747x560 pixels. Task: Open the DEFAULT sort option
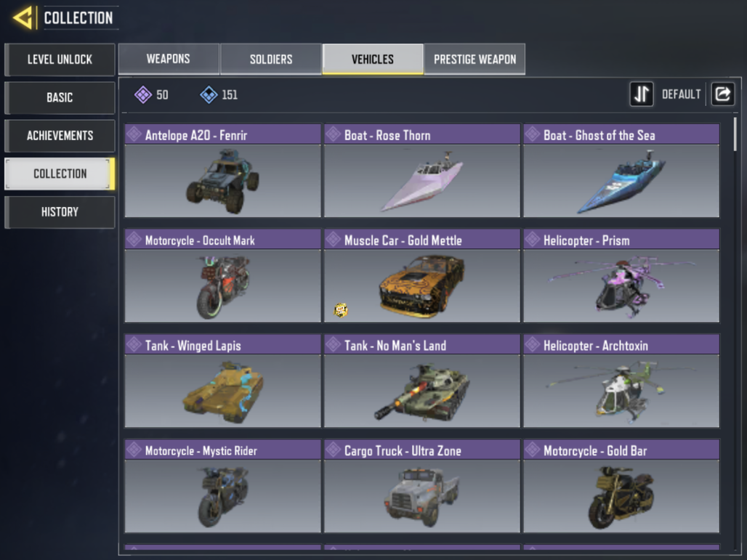tap(682, 94)
